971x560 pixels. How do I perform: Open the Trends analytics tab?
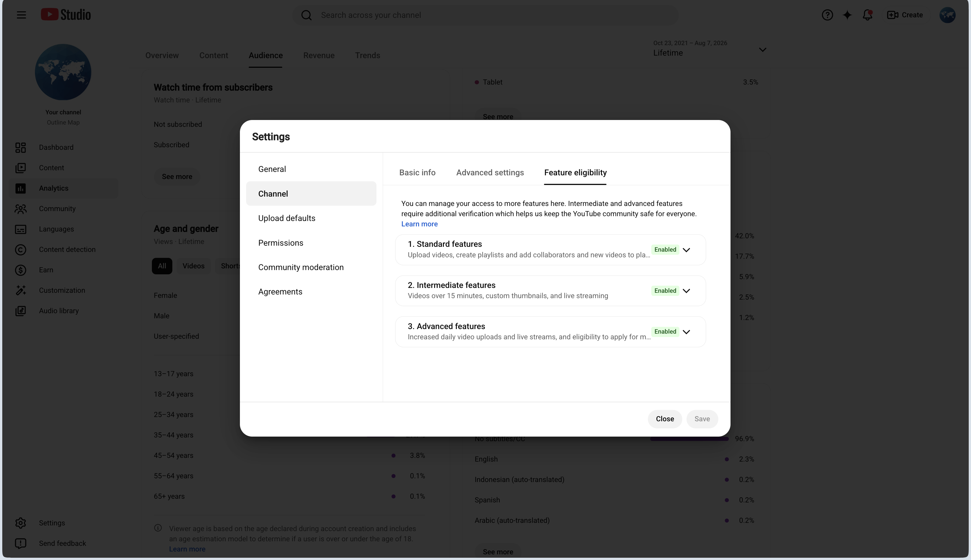pyautogui.click(x=368, y=55)
